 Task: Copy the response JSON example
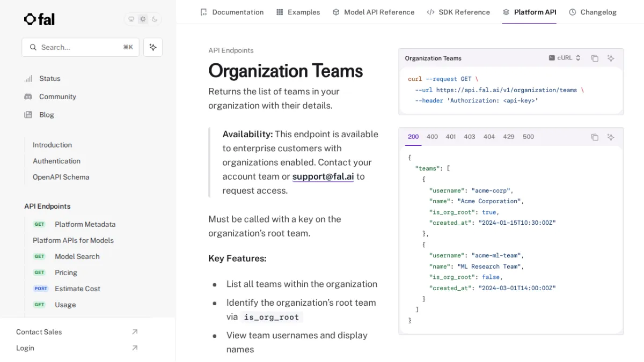[595, 137]
